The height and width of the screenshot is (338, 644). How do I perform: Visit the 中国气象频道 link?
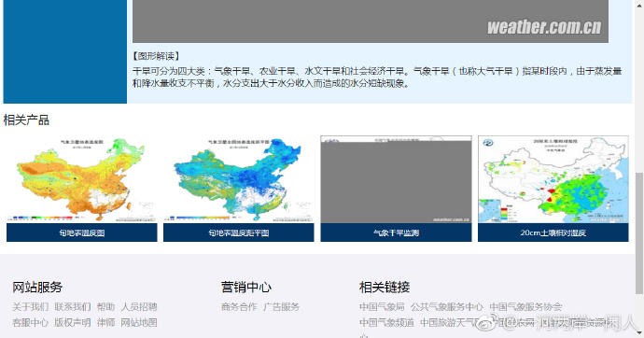coord(387,322)
